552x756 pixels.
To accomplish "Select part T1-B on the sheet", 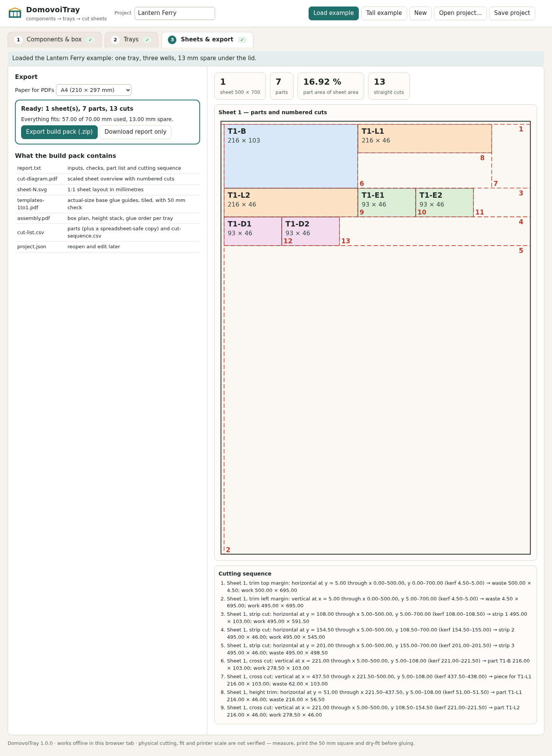I will click(291, 156).
